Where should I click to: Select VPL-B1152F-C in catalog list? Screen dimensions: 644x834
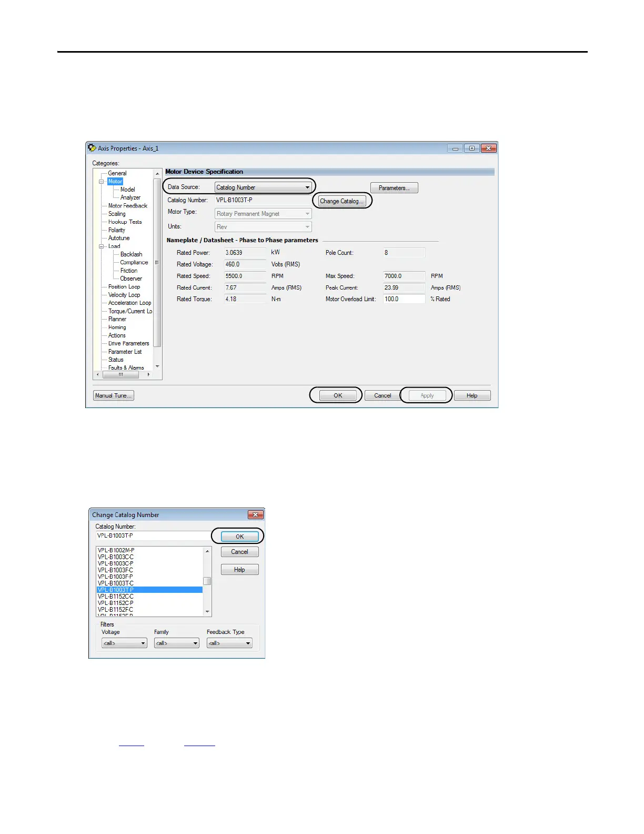116,610
